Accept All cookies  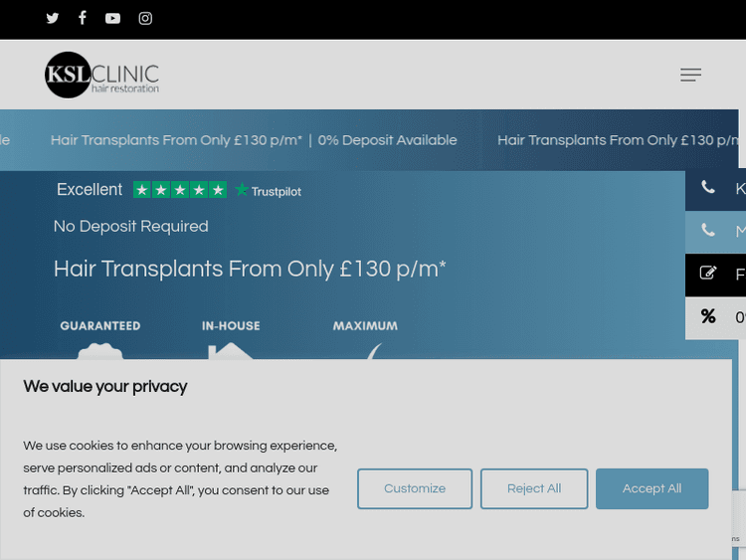pos(652,488)
